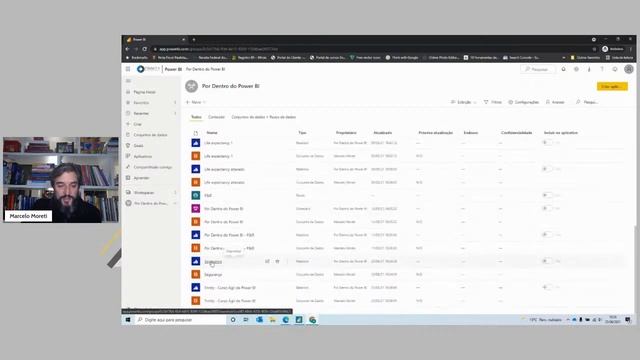Open Aprender in the sidebar
Image resolution: width=640 pixels, height=360 pixels.
pyautogui.click(x=141, y=178)
